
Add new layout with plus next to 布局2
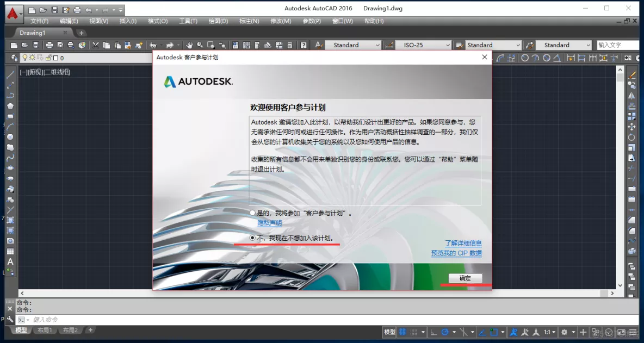(x=90, y=329)
